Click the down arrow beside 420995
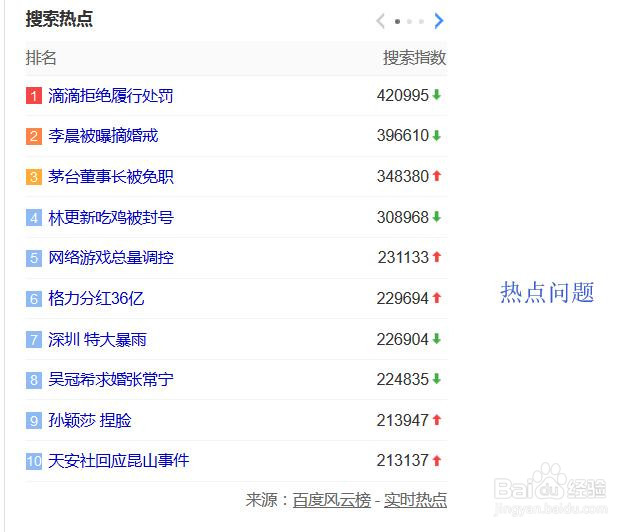644x532 pixels. [x=437, y=95]
